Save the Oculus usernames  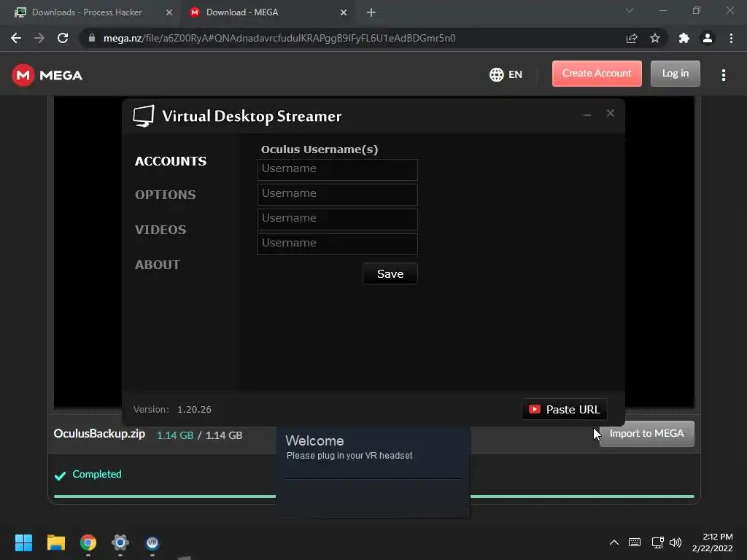tap(390, 273)
